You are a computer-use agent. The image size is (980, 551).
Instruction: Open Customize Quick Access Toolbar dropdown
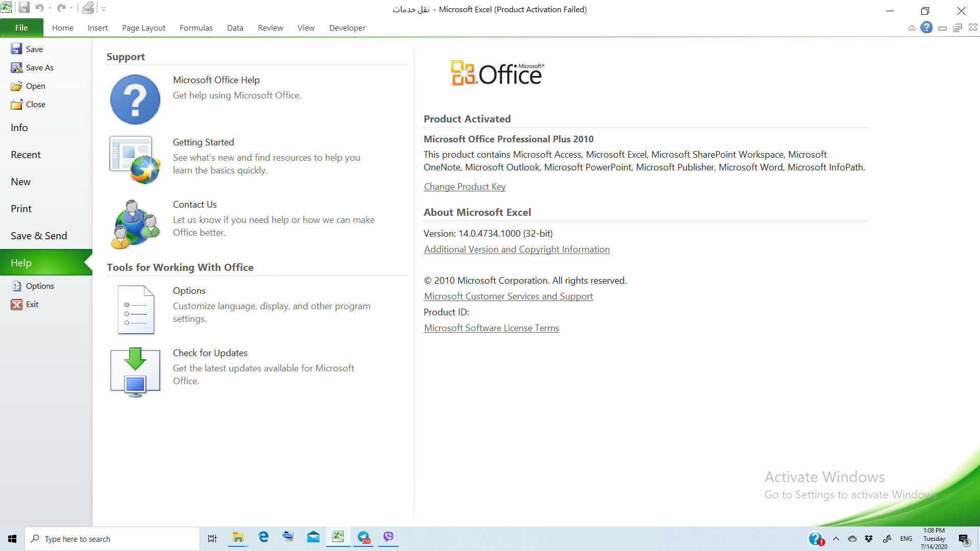(103, 9)
